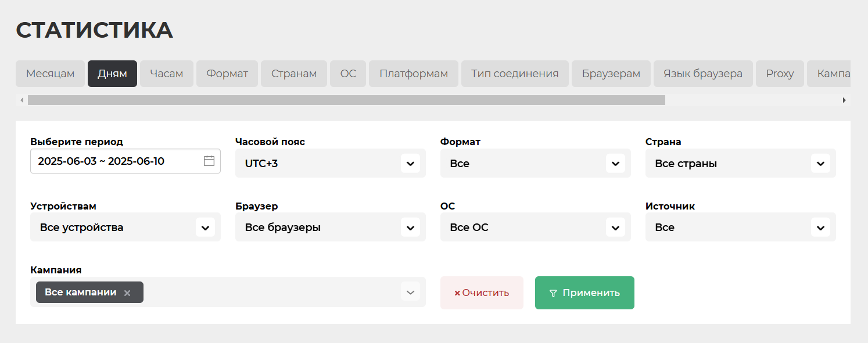The height and width of the screenshot is (343, 868).
Task: Open the Формат dropdown
Action: [x=615, y=164]
